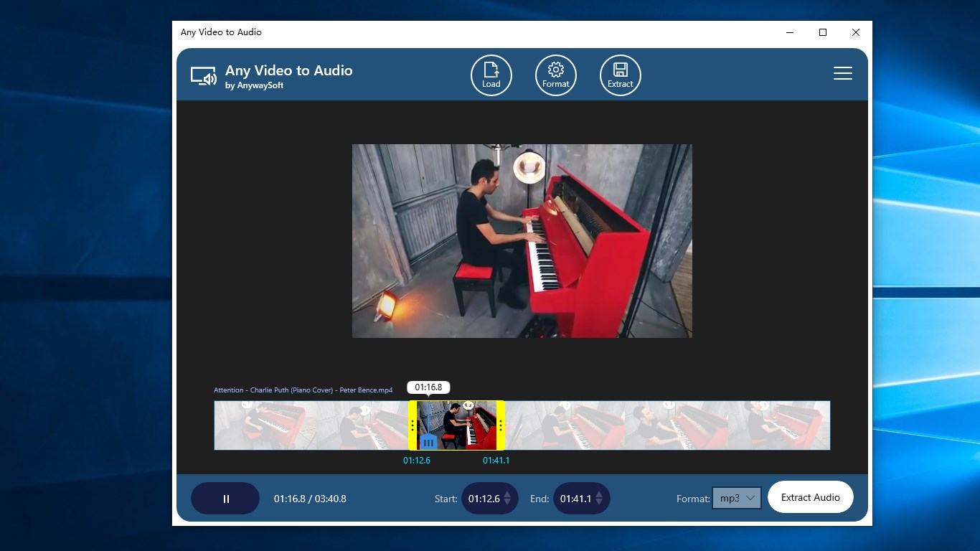Open the hamburger menu

(842, 73)
